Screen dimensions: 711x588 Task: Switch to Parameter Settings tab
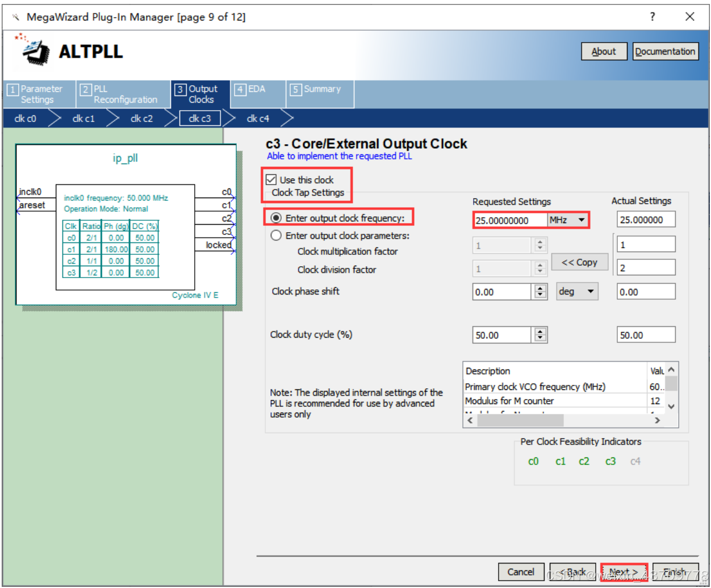[40, 94]
